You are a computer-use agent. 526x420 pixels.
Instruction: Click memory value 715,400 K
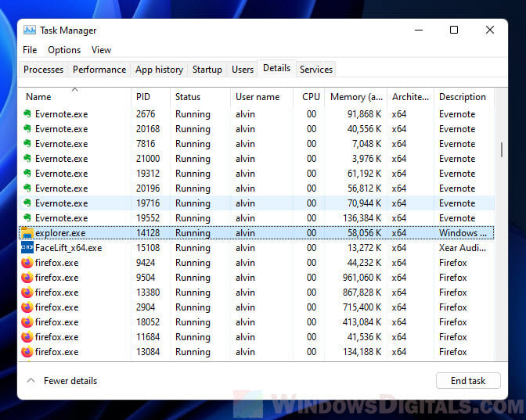click(362, 307)
